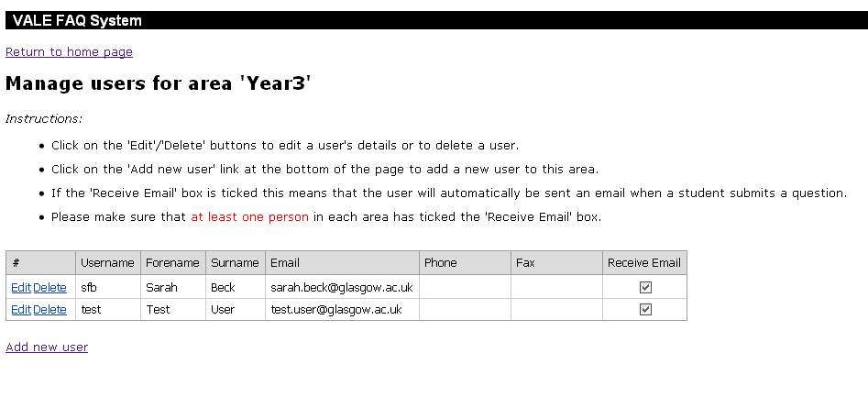Select the Phone column header
868x397 pixels.
tap(440, 263)
